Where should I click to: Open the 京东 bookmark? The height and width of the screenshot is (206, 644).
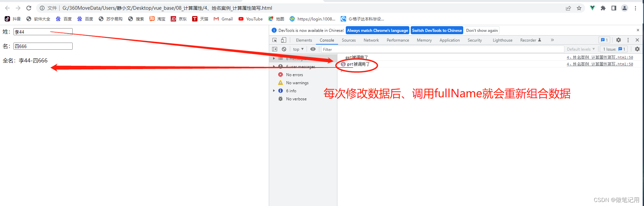pos(179,19)
